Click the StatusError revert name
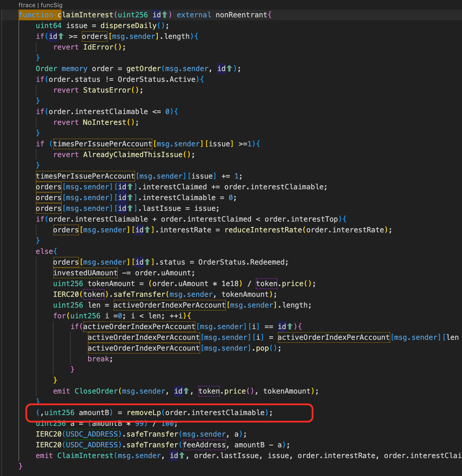 (x=107, y=90)
